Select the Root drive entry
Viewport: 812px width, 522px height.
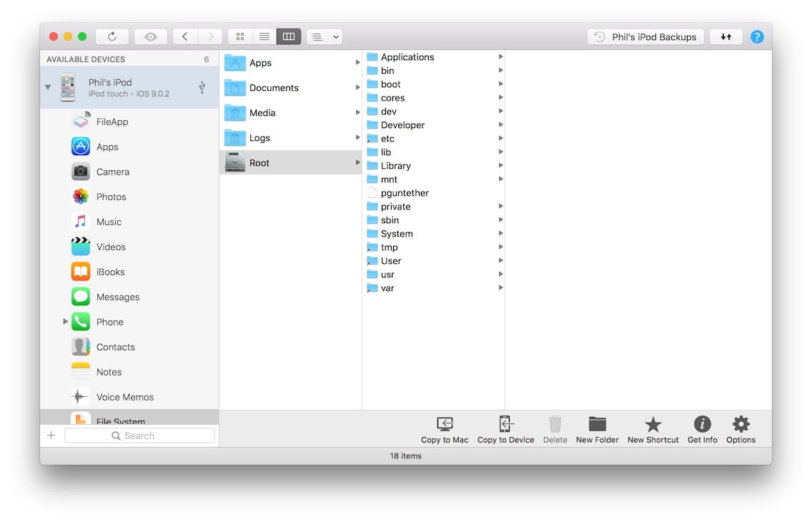(x=290, y=162)
